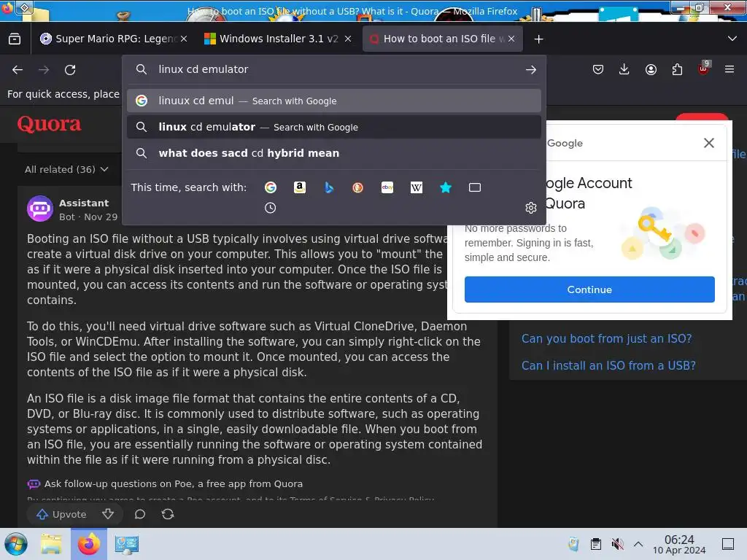
Task: Search history with clock icon
Action: 270,208
